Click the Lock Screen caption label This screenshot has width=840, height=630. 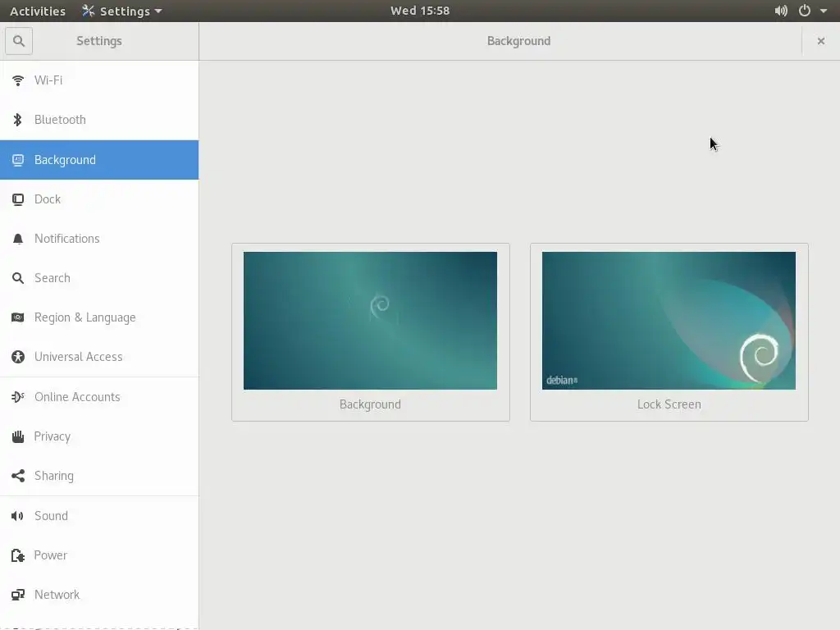669,404
